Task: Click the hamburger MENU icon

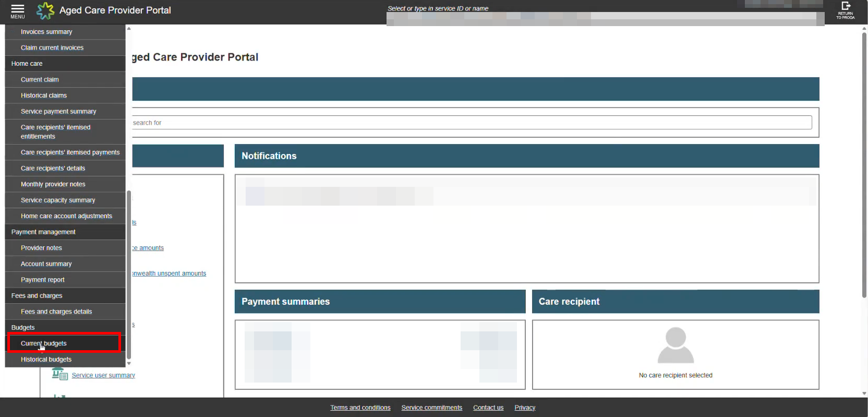Action: click(17, 11)
